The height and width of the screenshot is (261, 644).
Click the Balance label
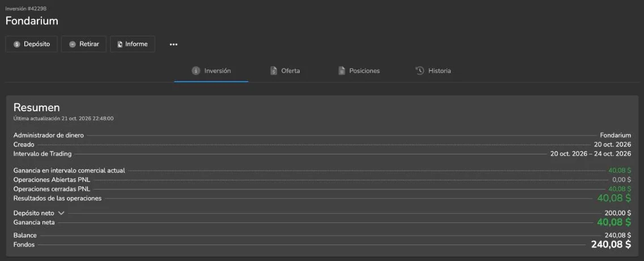point(25,235)
